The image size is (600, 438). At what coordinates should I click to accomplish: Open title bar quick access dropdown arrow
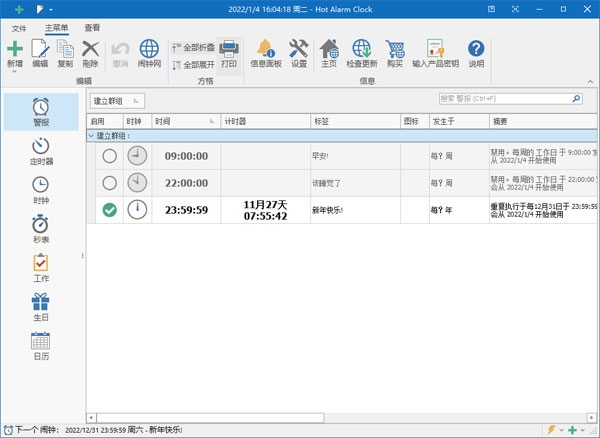51,10
